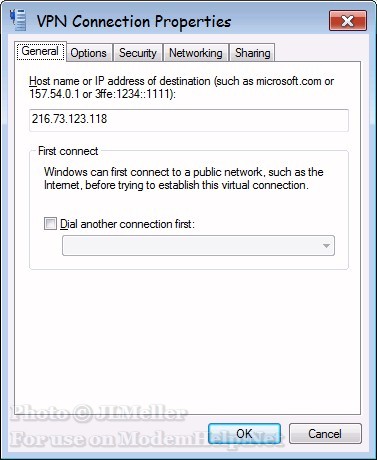
Task: Click the host IP address field showing 216.73.123.118
Action: pos(189,120)
